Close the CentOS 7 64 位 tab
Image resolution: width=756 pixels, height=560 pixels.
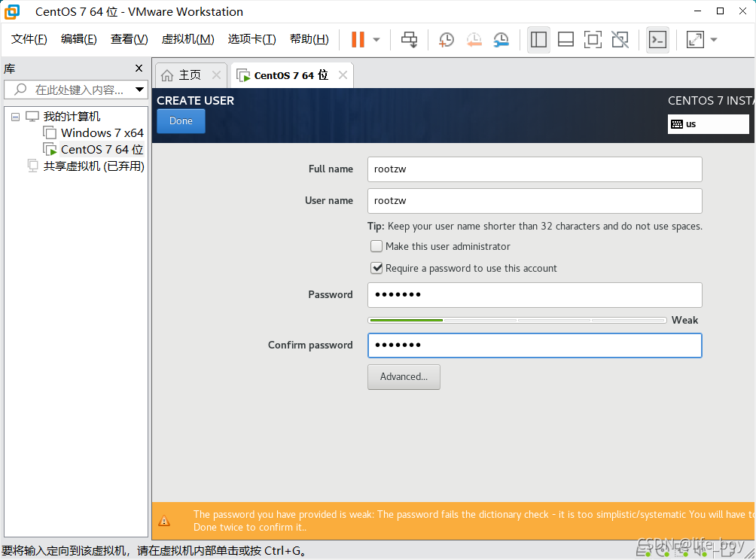click(343, 75)
